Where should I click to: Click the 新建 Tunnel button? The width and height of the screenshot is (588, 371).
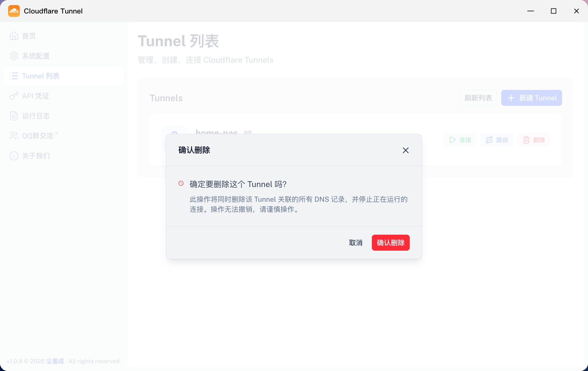531,98
